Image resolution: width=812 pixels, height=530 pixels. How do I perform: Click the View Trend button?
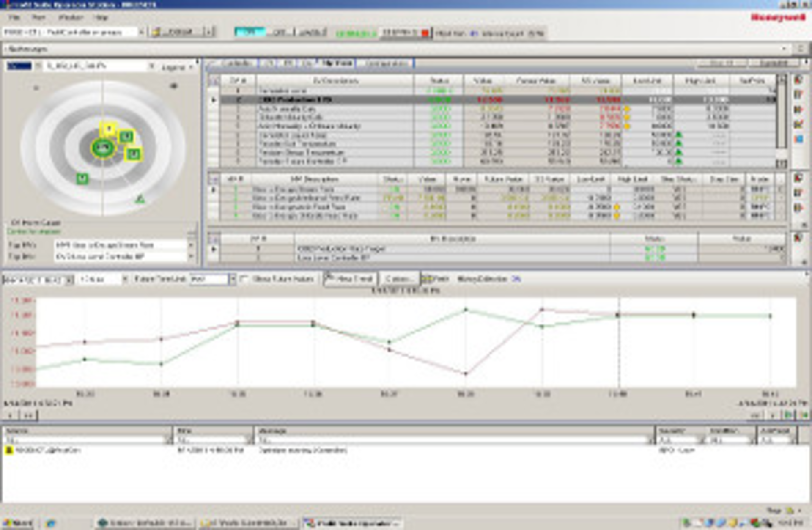click(350, 279)
